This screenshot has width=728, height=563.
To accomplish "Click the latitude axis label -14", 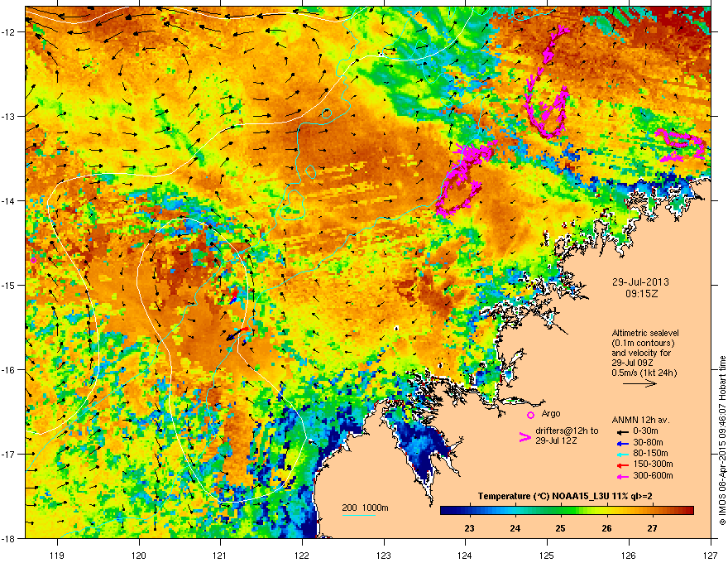I will tap(9, 200).
